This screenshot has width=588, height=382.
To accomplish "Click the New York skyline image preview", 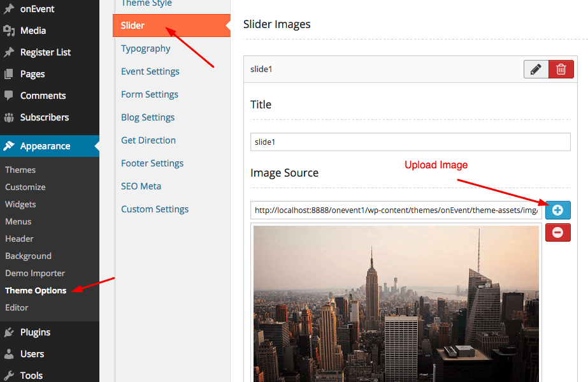I will point(396,303).
